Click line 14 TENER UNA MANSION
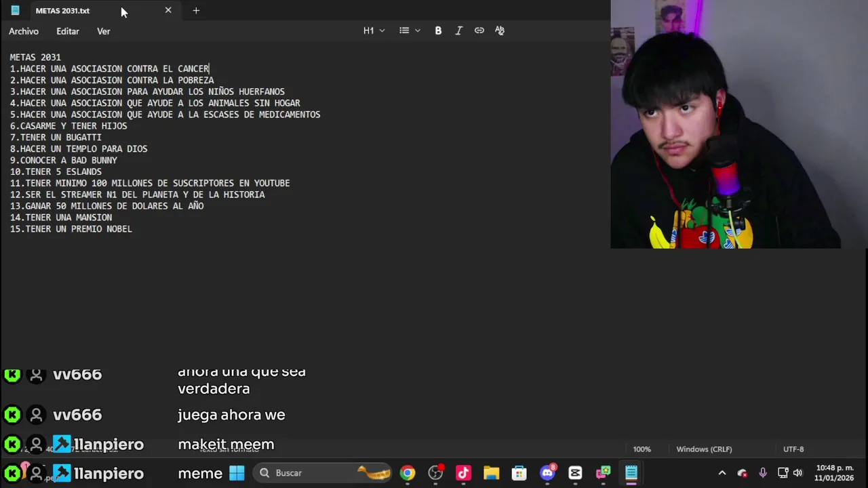 coord(61,218)
